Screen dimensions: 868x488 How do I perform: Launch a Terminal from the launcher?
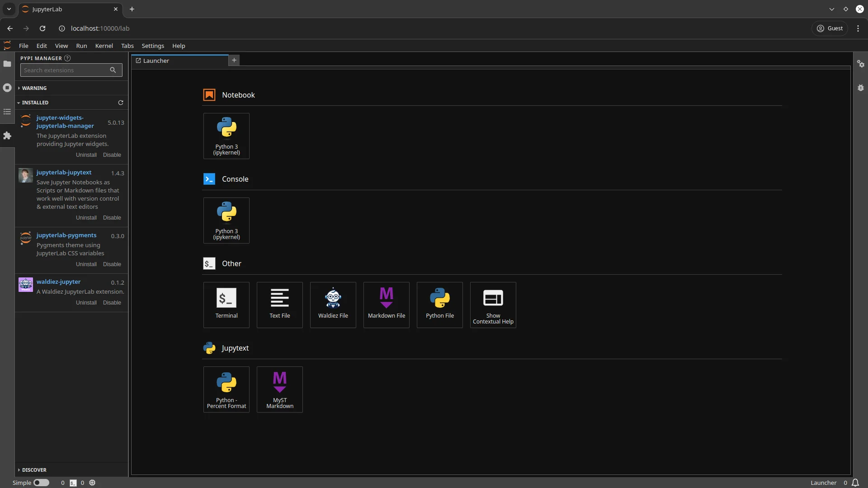226,305
